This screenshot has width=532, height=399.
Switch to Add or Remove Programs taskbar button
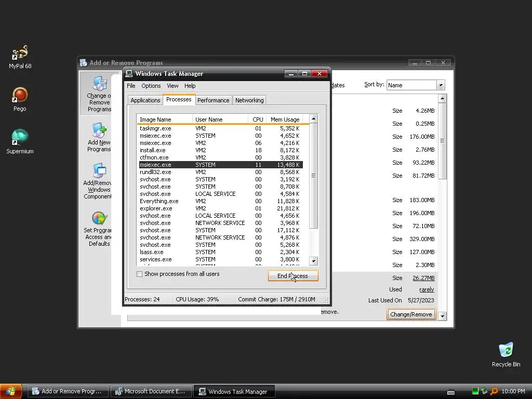68,391
